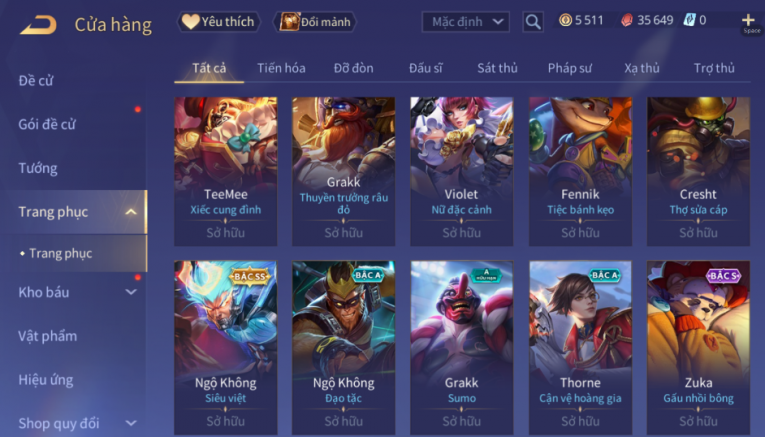Switch to the Pháp sư tab
This screenshot has height=437, width=765.
coord(569,68)
